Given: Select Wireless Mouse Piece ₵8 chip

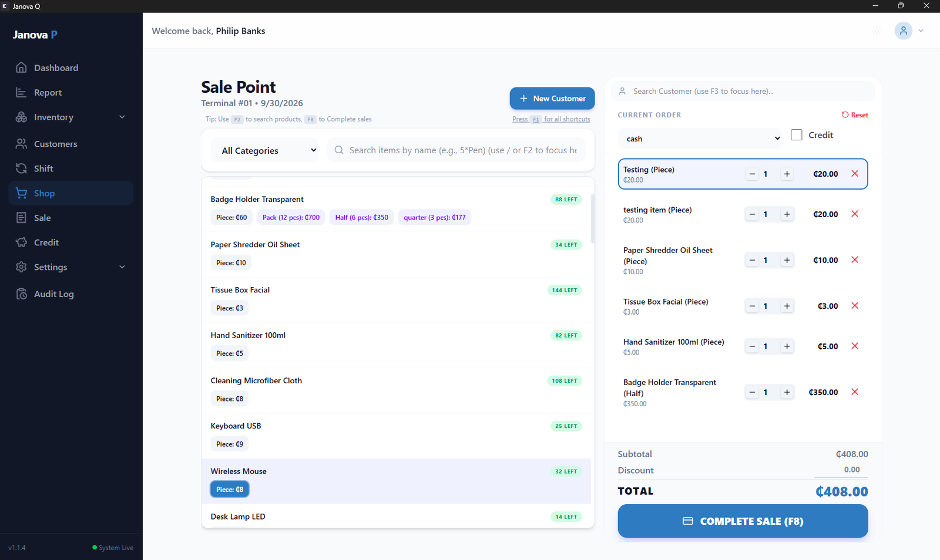Looking at the screenshot, I should click(230, 490).
